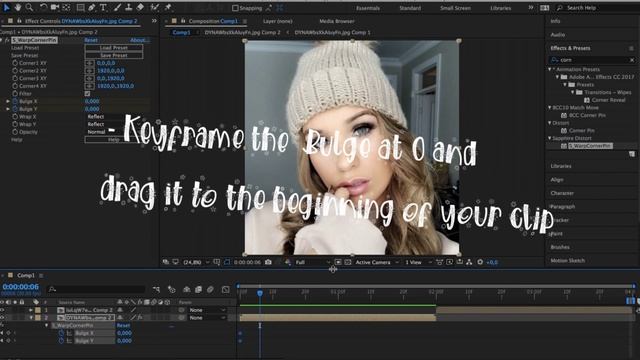This screenshot has width=640, height=360.
Task: Select the Zoom magnifier tool
Action: 29,8
